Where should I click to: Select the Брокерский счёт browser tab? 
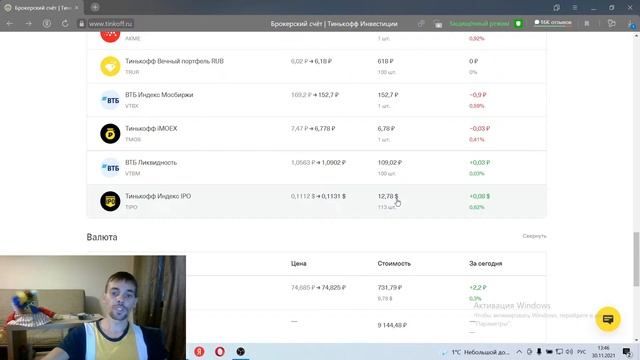click(x=42, y=8)
